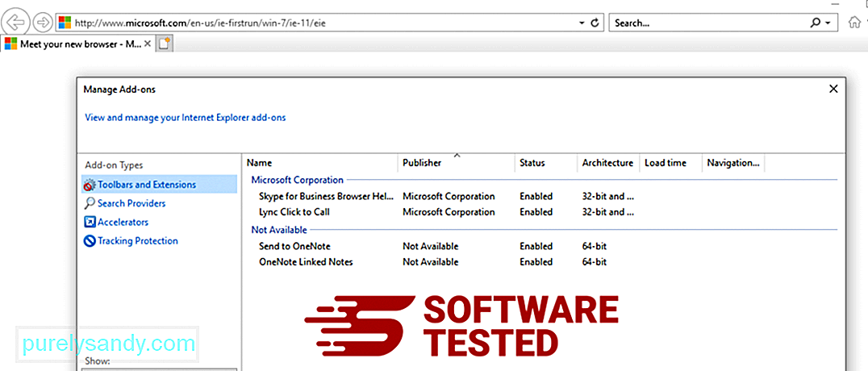This screenshot has width=868, height=371.
Task: Select Search Providers add-on type
Action: 131,203
